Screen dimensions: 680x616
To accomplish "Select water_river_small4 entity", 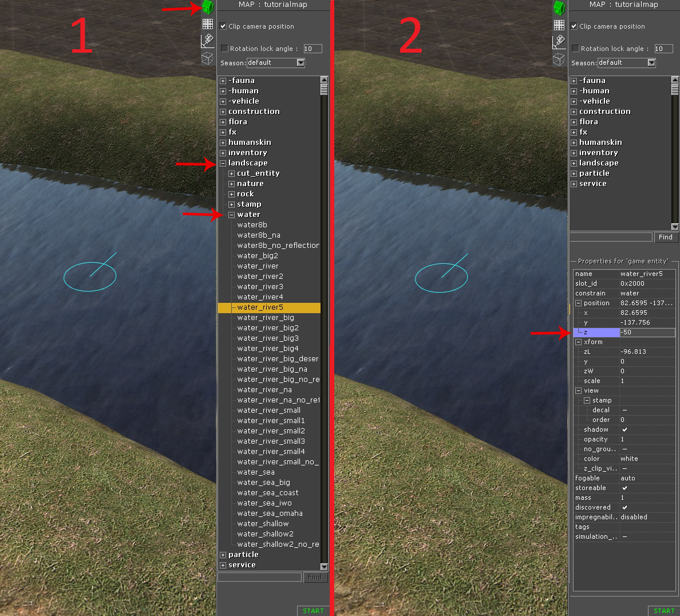I will pos(271,452).
